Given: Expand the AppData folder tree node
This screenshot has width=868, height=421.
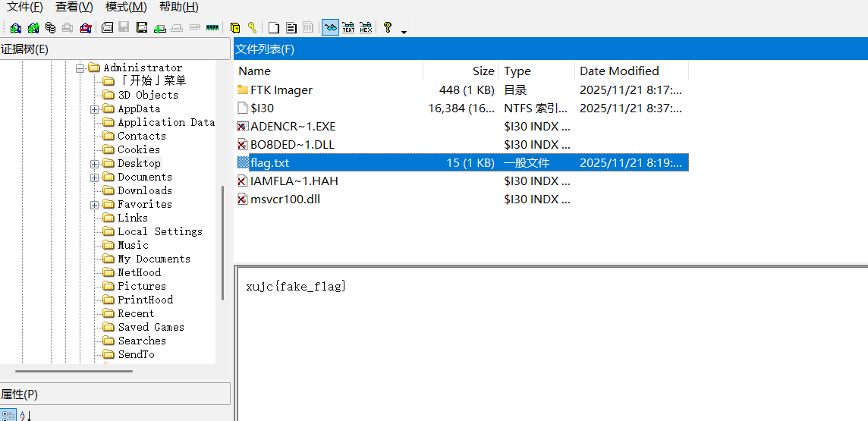Looking at the screenshot, I should coord(95,109).
